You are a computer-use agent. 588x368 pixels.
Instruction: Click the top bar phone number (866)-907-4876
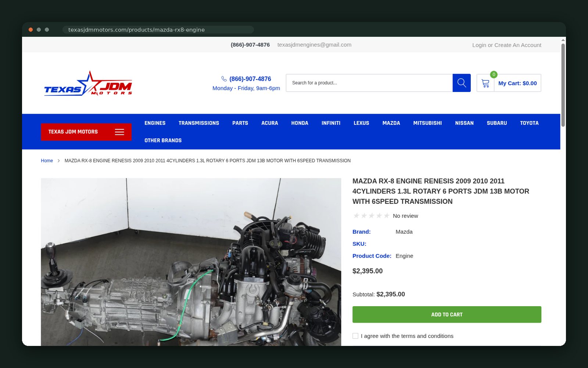[250, 45]
